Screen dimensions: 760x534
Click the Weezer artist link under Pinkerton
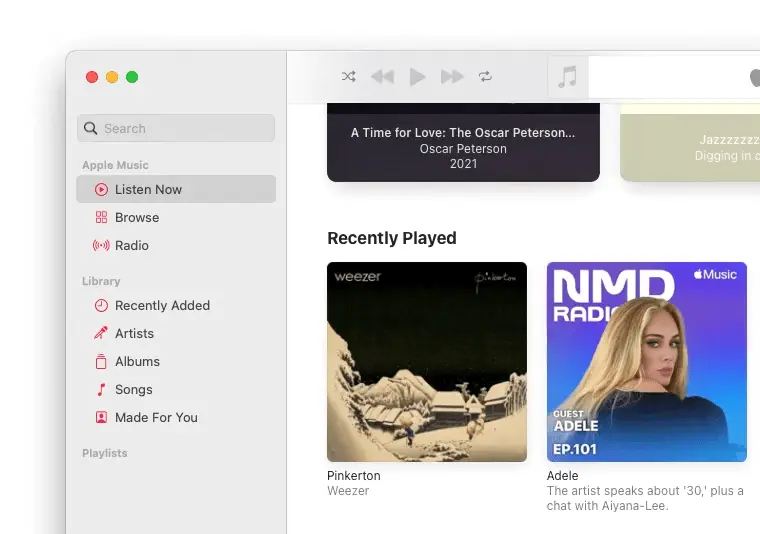tap(346, 491)
